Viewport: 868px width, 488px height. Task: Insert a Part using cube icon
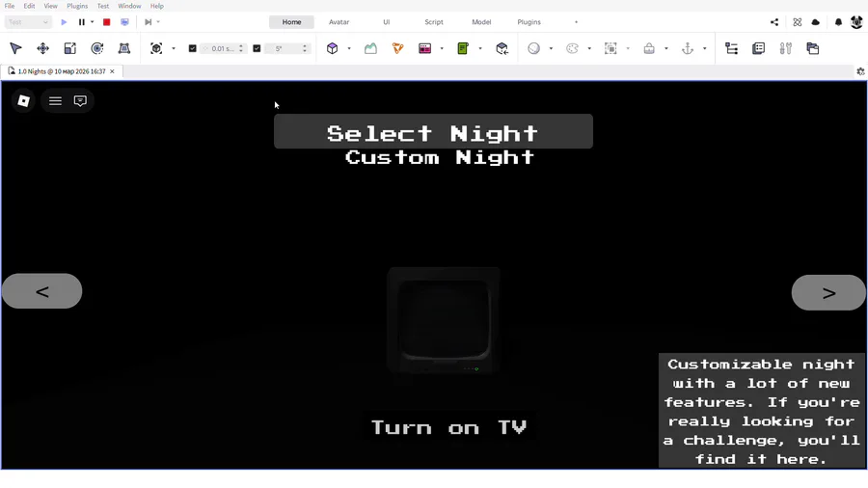[332, 48]
